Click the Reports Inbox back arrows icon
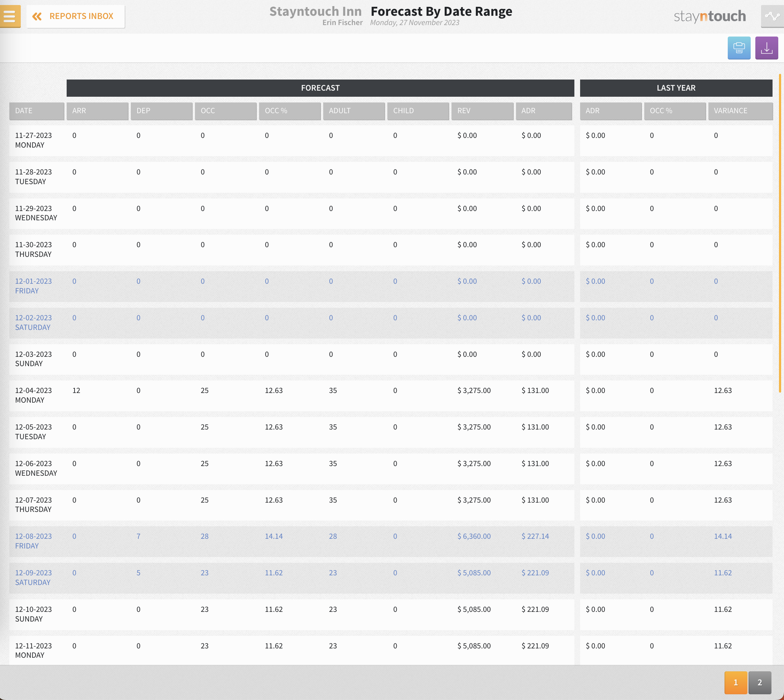784x700 pixels. click(37, 16)
